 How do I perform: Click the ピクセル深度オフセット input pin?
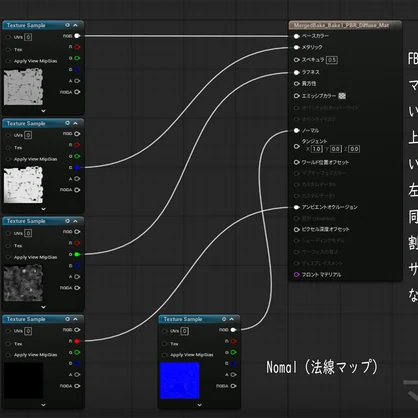[296, 229]
